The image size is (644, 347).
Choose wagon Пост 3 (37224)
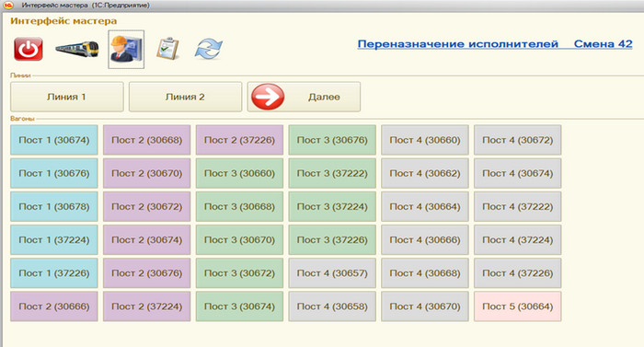click(332, 206)
